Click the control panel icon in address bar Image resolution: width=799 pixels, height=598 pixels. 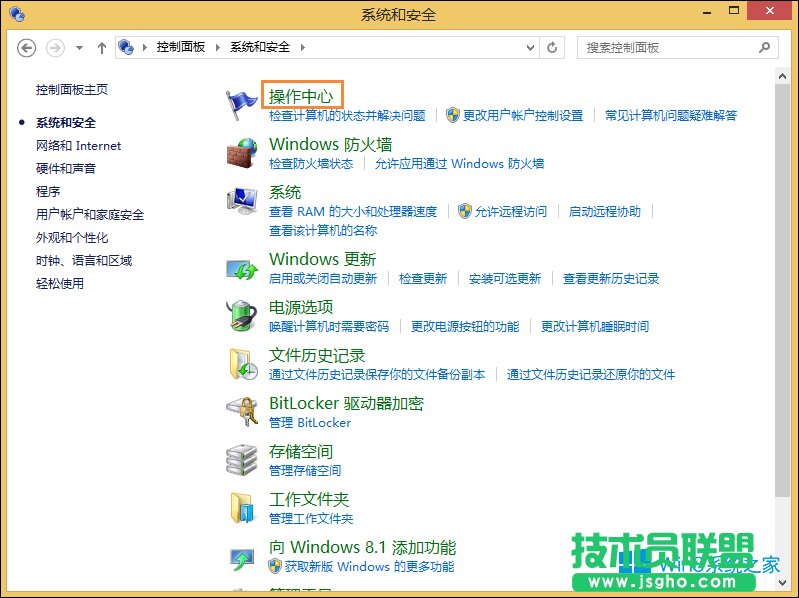coord(126,47)
